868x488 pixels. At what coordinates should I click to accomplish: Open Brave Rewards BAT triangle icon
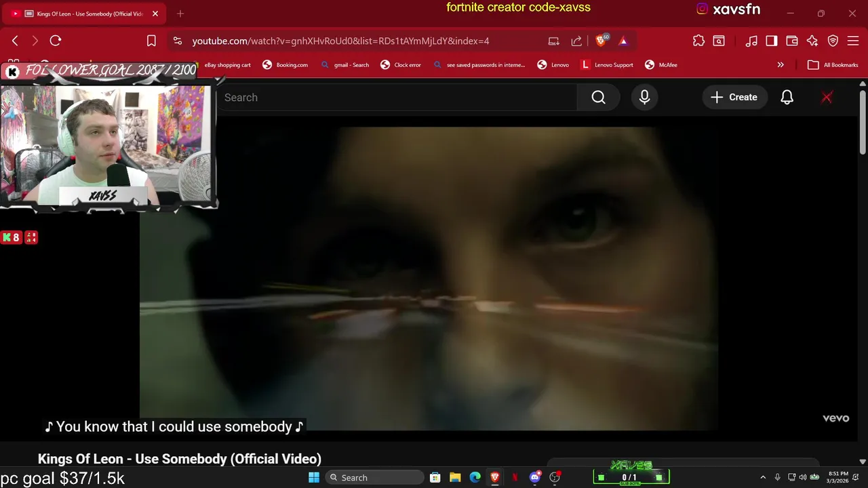pos(623,41)
